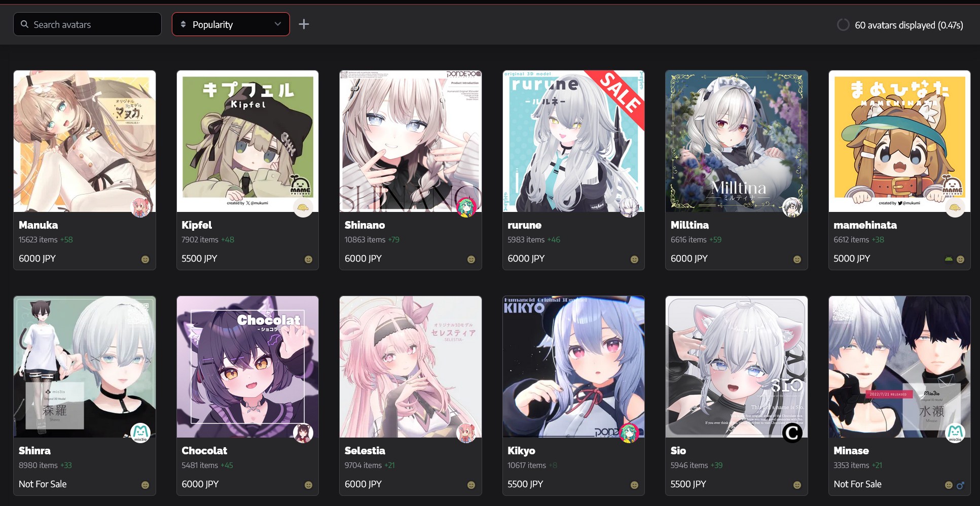Open the Shinano avatar thumbnail
Screen dimensions: 980x506
(411, 141)
